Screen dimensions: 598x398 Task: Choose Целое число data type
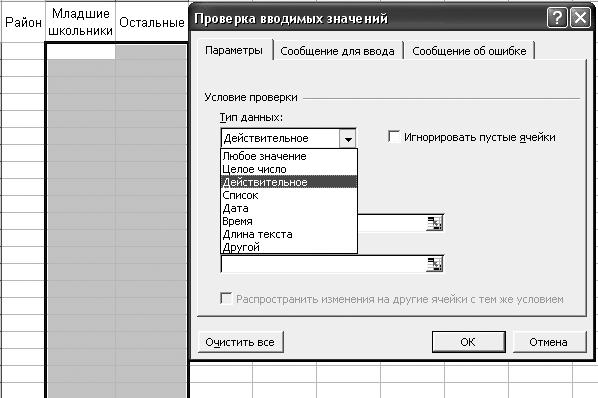289,169
